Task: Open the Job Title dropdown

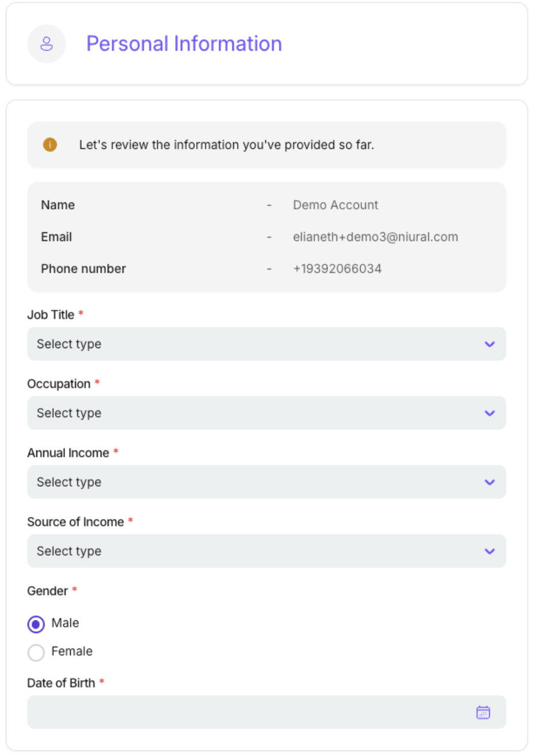Action: point(253,344)
